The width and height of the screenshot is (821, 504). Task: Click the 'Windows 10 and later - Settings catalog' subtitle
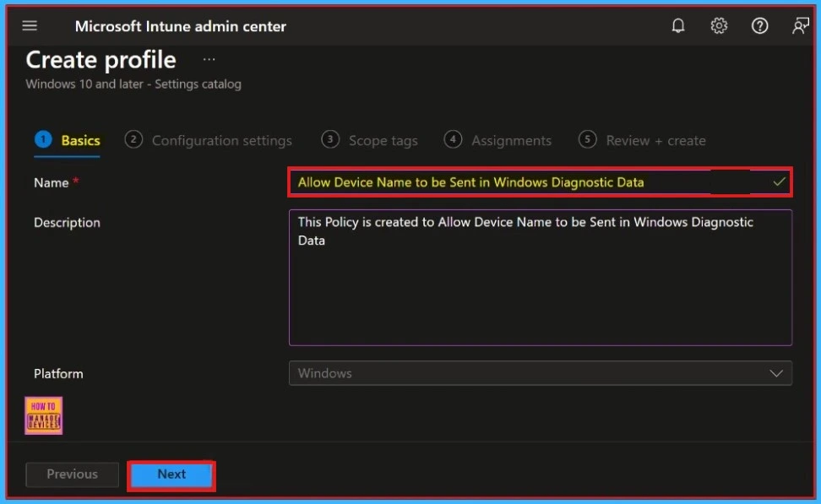tap(133, 84)
